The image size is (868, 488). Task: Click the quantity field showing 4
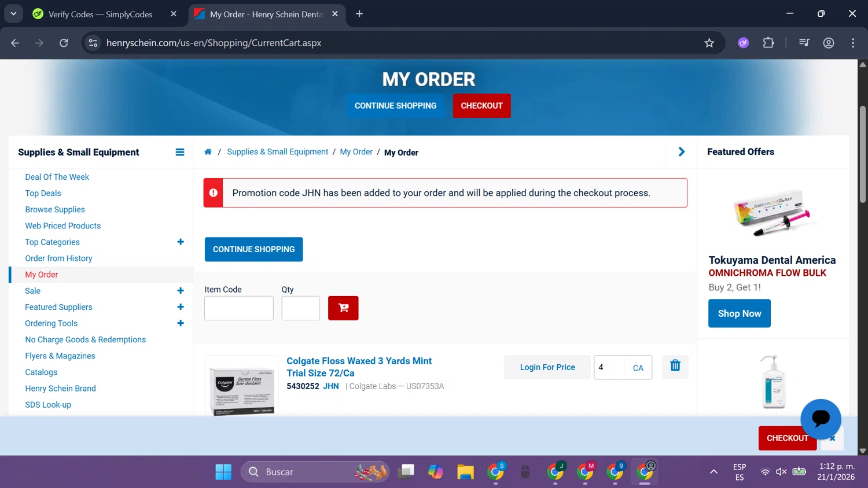pos(609,368)
